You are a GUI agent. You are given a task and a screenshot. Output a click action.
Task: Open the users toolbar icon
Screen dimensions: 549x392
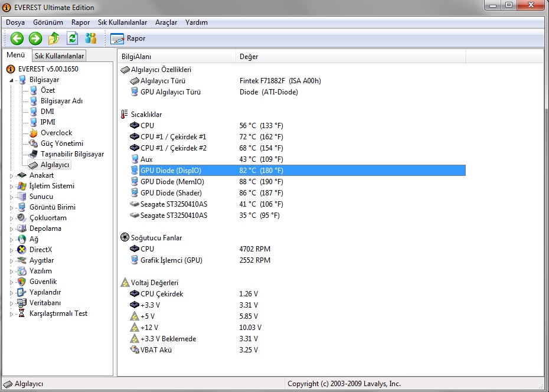[91, 38]
